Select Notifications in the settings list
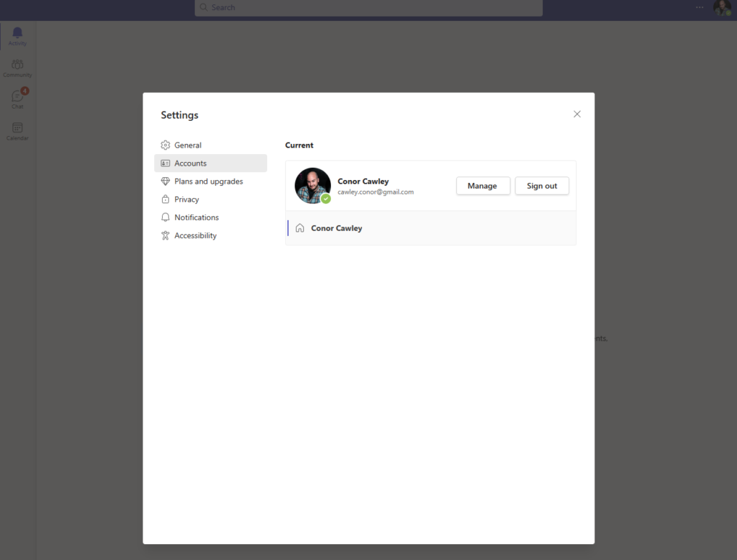 pyautogui.click(x=196, y=217)
